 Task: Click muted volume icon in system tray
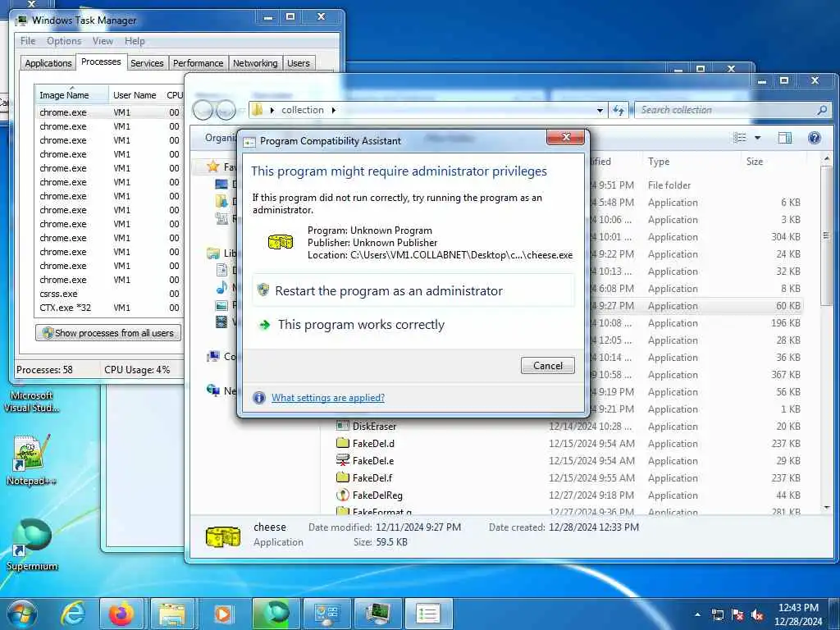pos(757,614)
